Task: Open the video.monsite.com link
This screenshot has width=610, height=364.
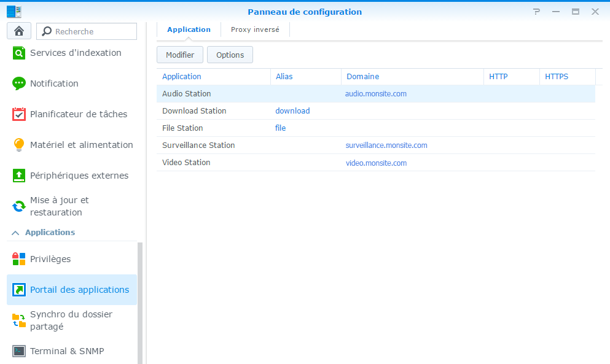Action: 376,163
